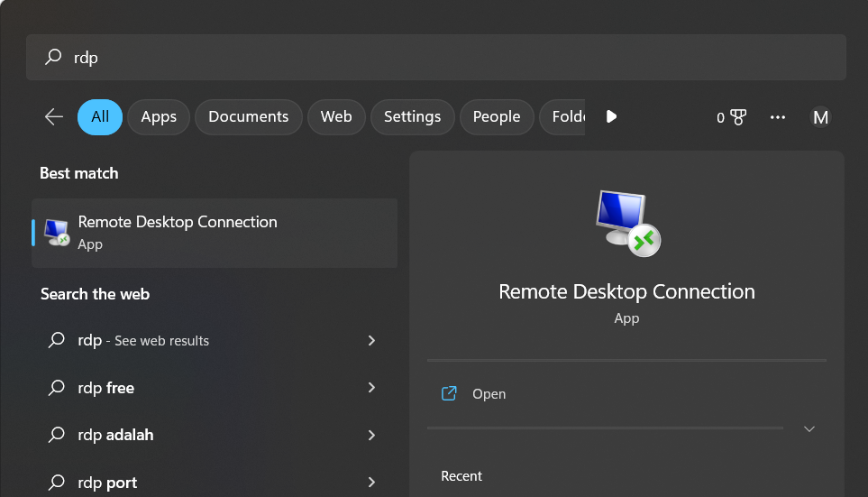Select Remote Desktop Connection best match result

pos(215,233)
